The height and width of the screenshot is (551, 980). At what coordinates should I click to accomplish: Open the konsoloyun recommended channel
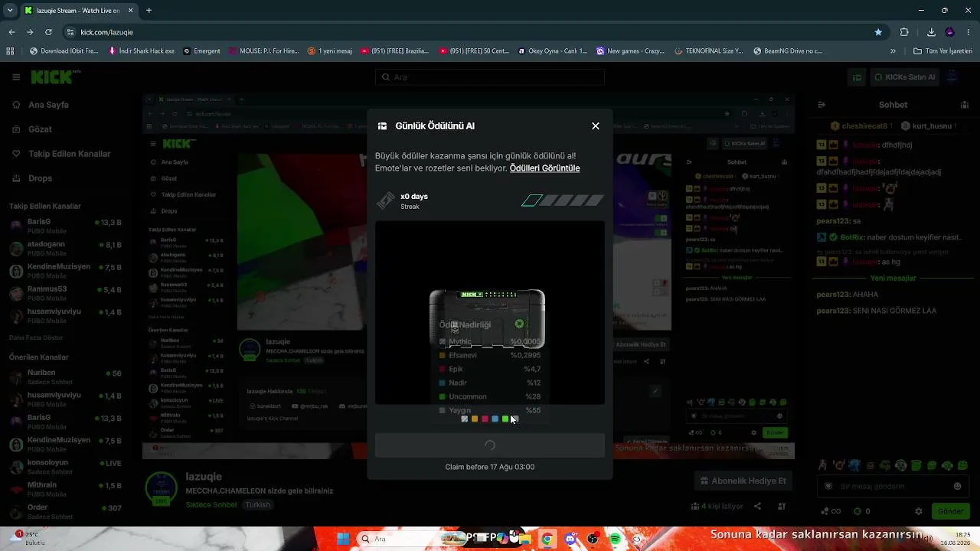(65, 467)
